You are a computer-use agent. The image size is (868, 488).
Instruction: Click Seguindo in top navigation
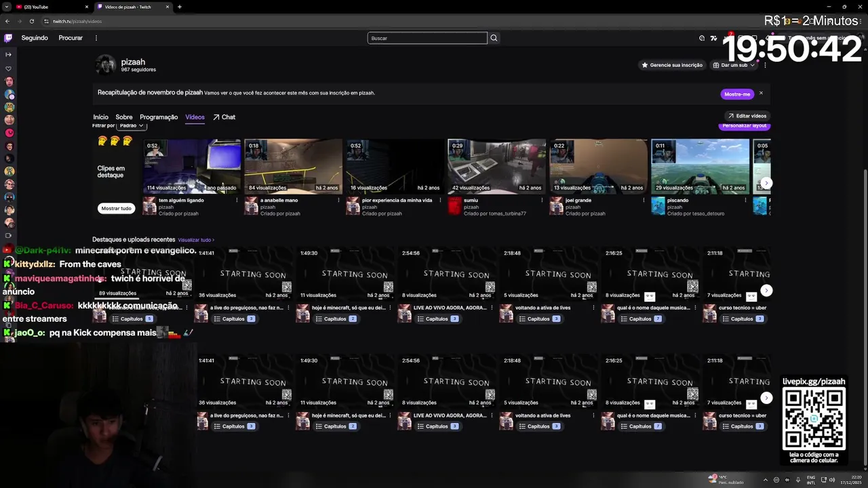(35, 38)
